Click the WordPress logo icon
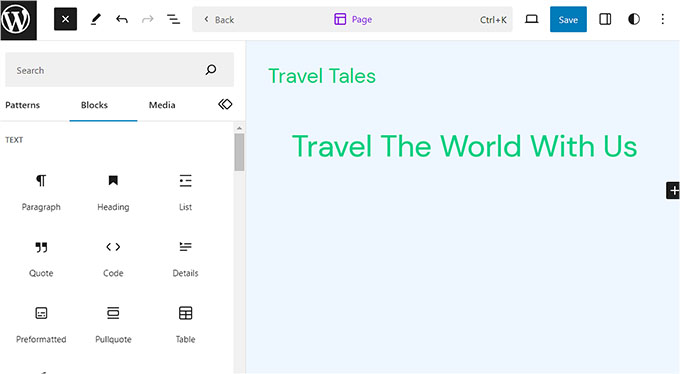680x374 pixels. [x=18, y=20]
